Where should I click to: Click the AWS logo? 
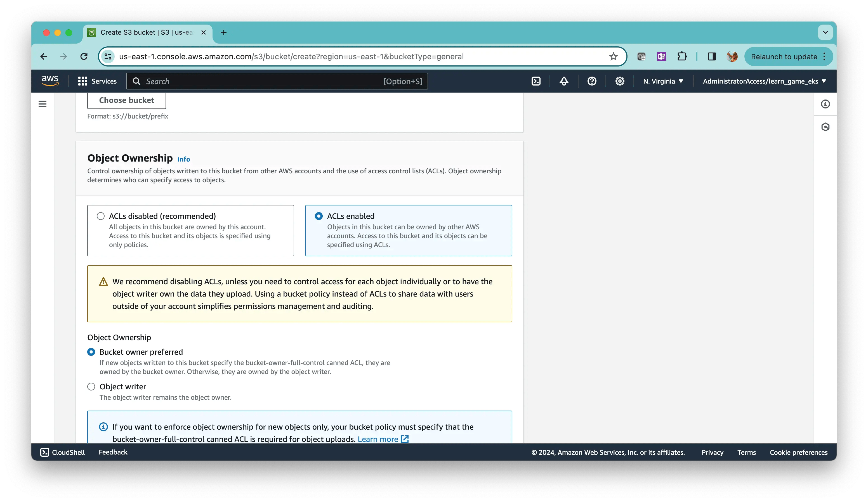point(50,81)
